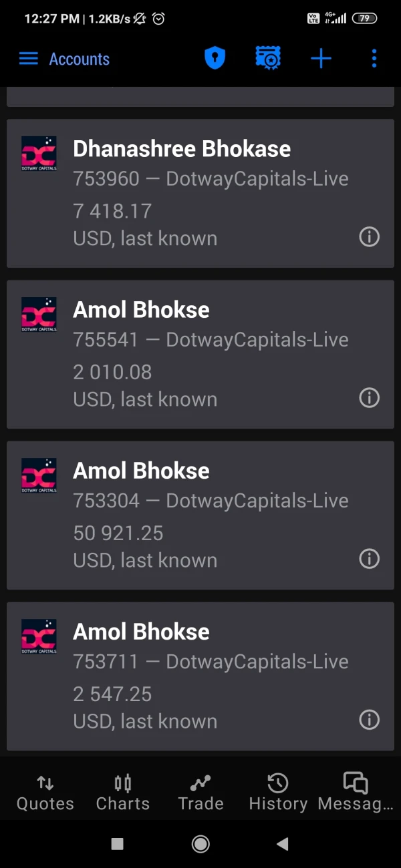Screen dimensions: 401x868
Task: Open the three-dot overflow menu
Action: [x=374, y=59]
